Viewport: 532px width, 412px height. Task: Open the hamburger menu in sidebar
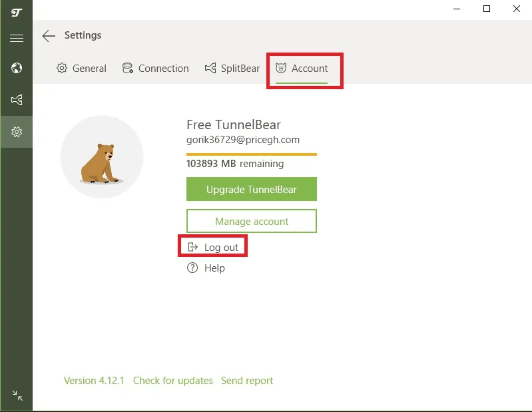point(16,39)
